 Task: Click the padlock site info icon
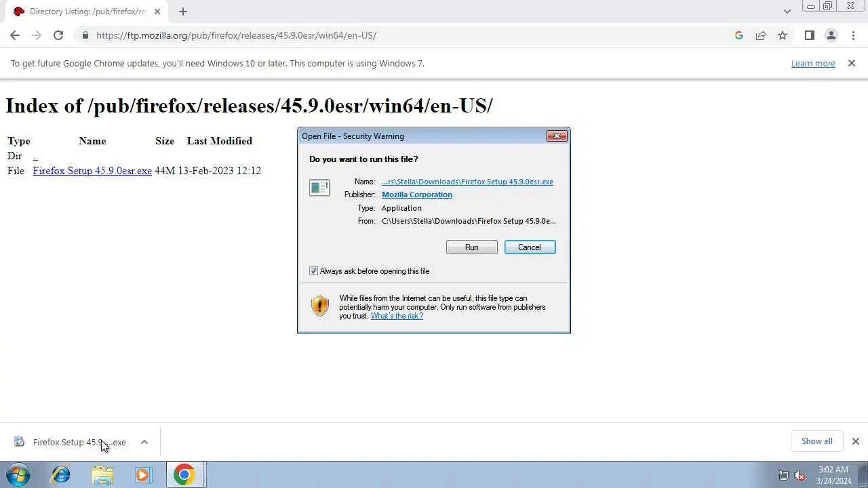(85, 35)
